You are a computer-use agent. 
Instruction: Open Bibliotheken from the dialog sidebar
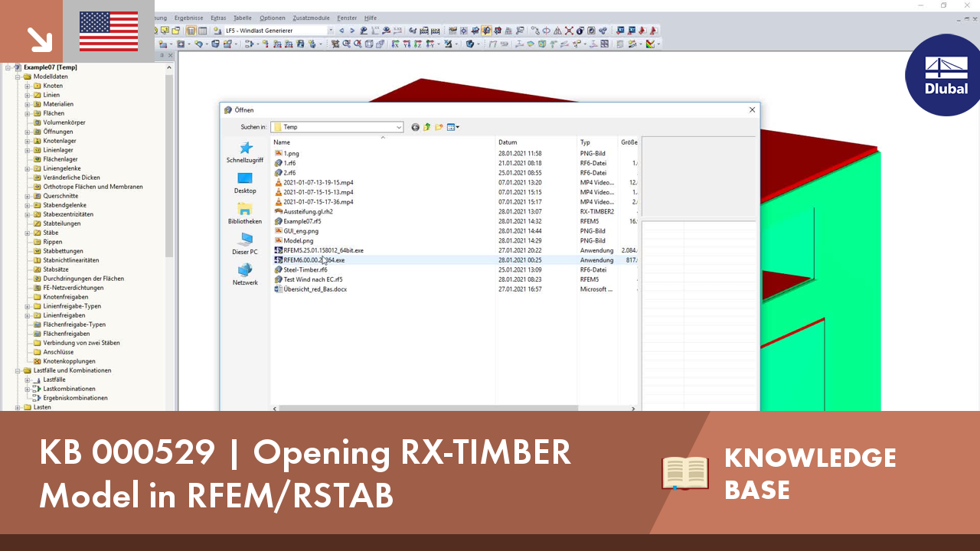pyautogui.click(x=245, y=216)
